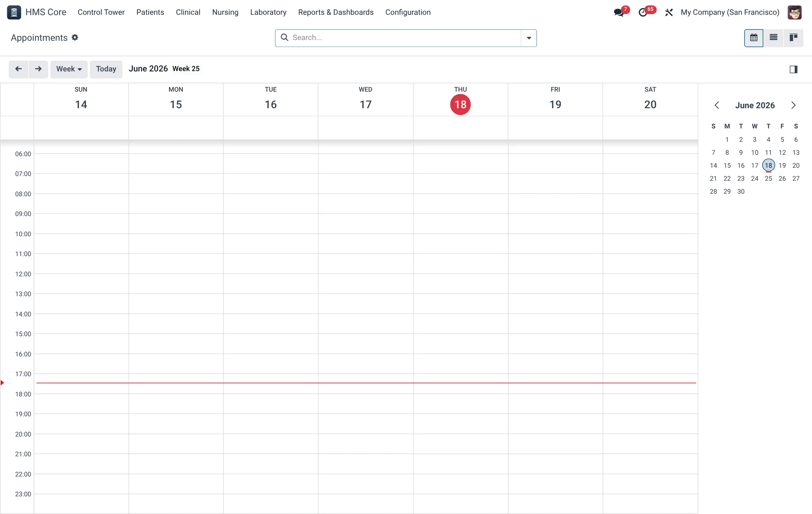This screenshot has width=812, height=514.
Task: Pick highlighted June 18 in mini calendar
Action: coord(768,166)
